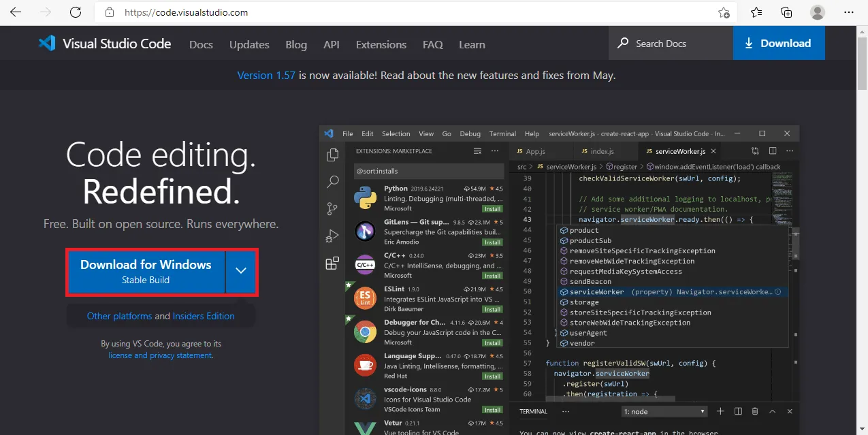Click the blue Download button in header

tap(779, 43)
